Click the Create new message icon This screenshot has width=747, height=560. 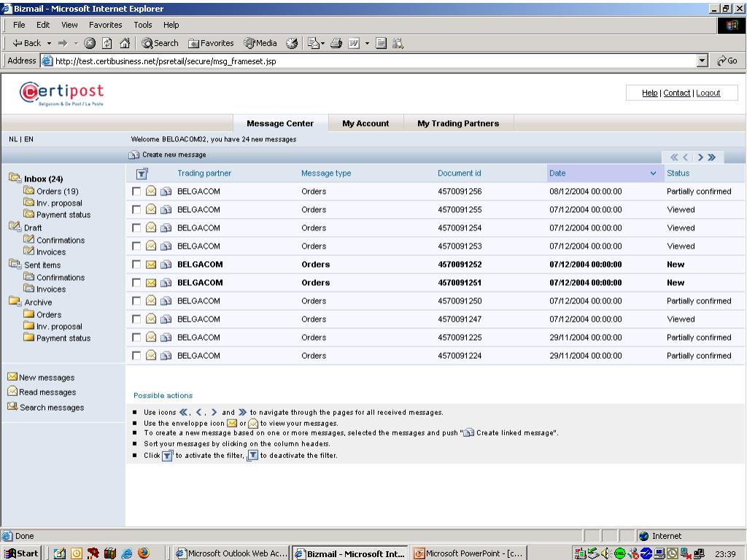[134, 155]
